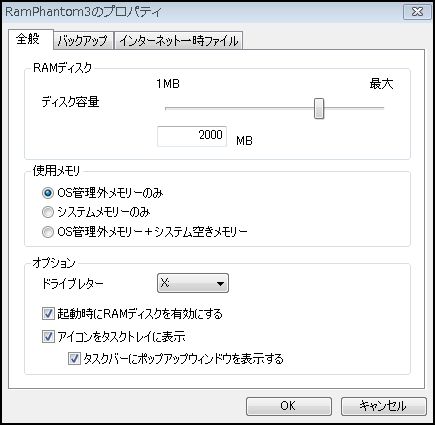The width and height of the screenshot is (435, 425).
Task: Click the ドライブレター label text
Action: pyautogui.click(x=73, y=284)
